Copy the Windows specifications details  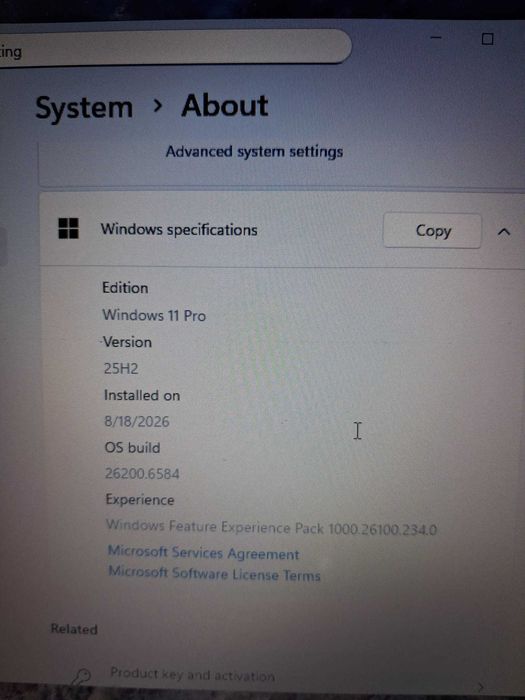(432, 231)
